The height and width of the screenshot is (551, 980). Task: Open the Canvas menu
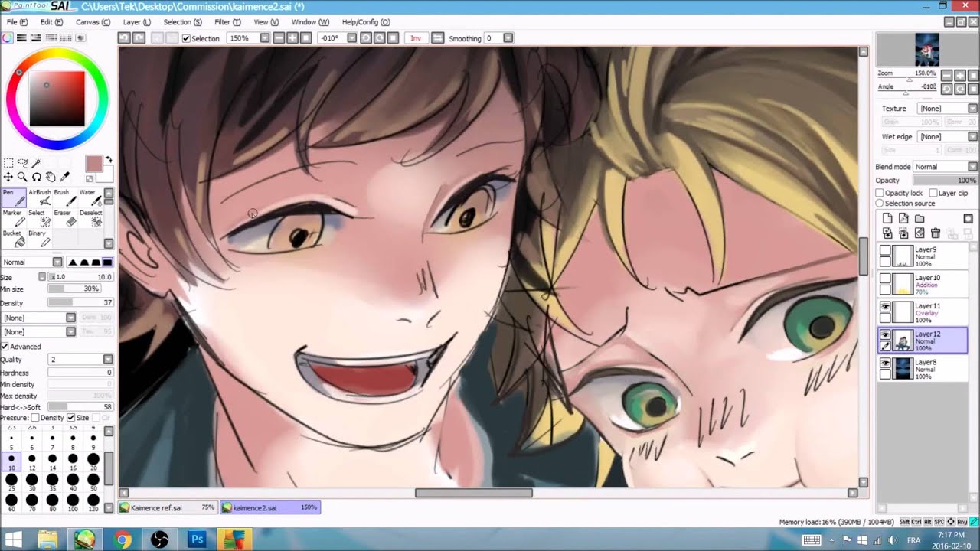coord(93,22)
